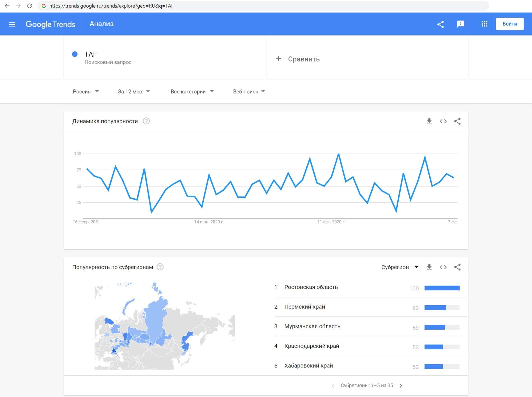
Task: Open the send feedback icon
Action: click(460, 24)
